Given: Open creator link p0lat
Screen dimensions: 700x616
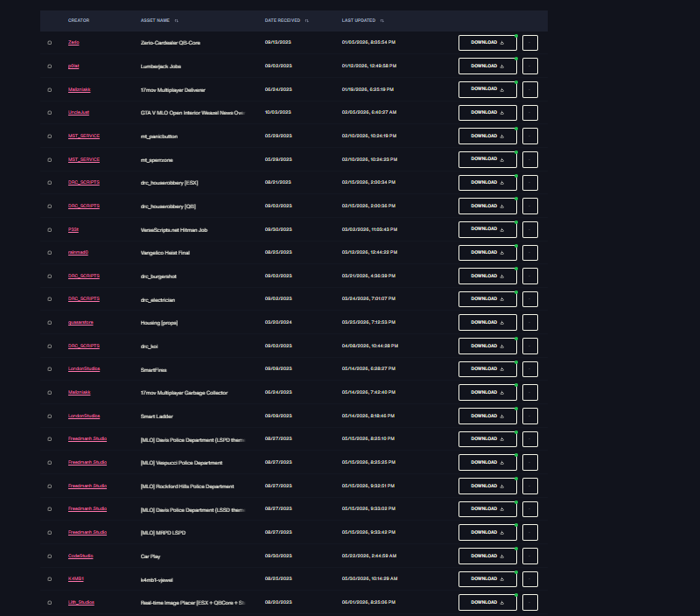Looking at the screenshot, I should [x=73, y=66].
